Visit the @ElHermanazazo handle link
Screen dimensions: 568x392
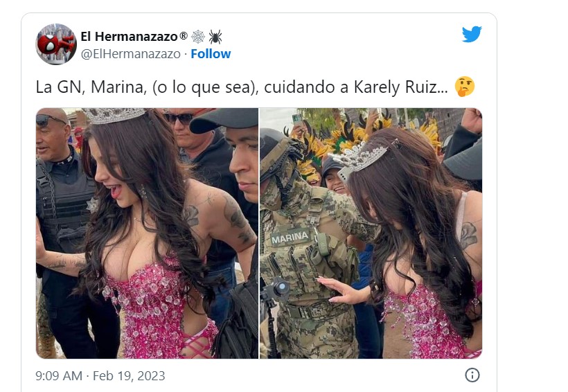pyautogui.click(x=130, y=54)
